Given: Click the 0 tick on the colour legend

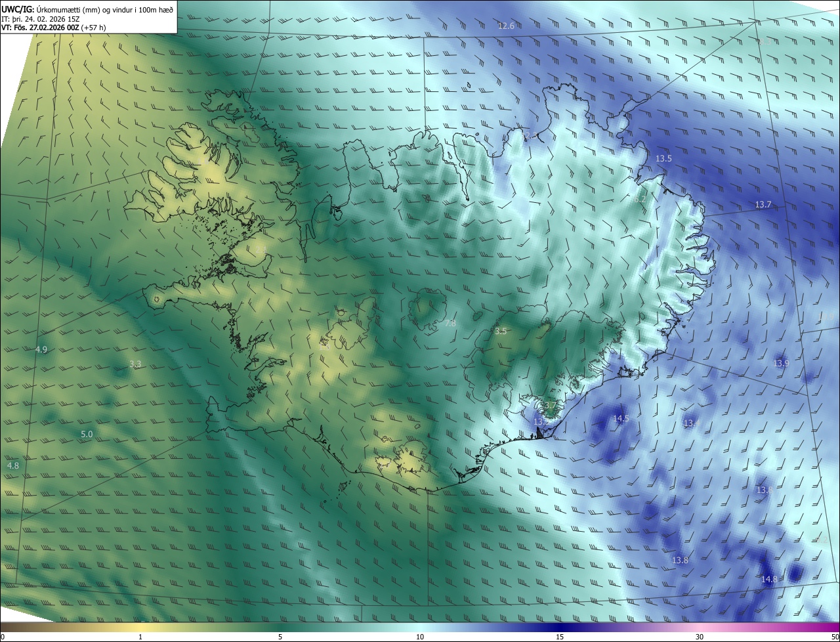Looking at the screenshot, I should (x=3, y=637).
